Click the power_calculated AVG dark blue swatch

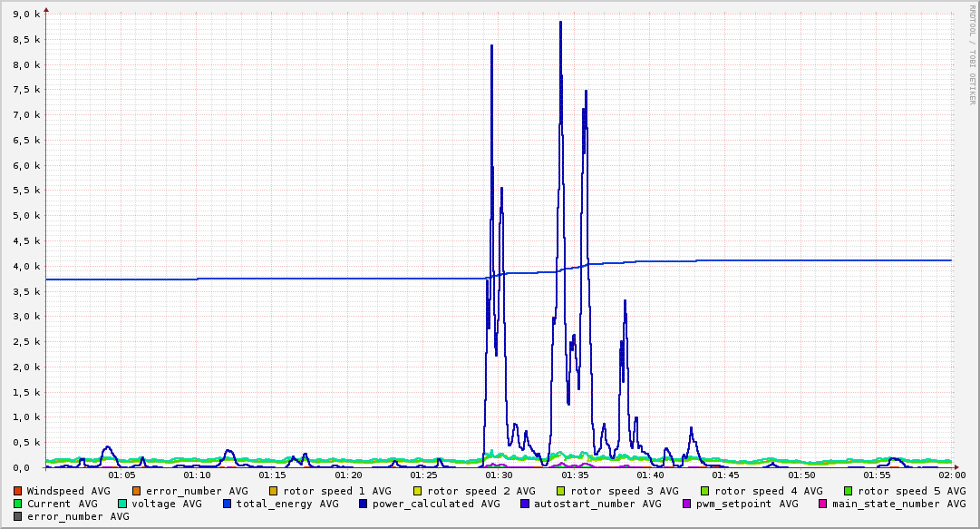pos(364,504)
